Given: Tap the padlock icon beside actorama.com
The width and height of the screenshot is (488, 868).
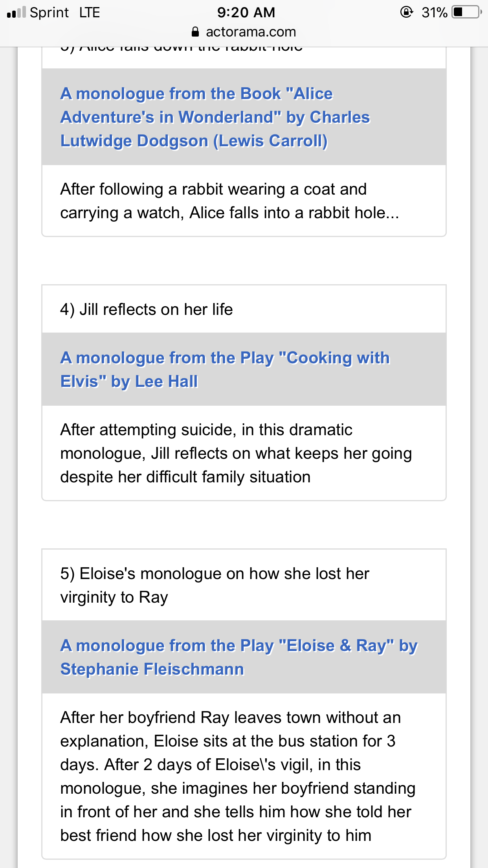Looking at the screenshot, I should 195,32.
